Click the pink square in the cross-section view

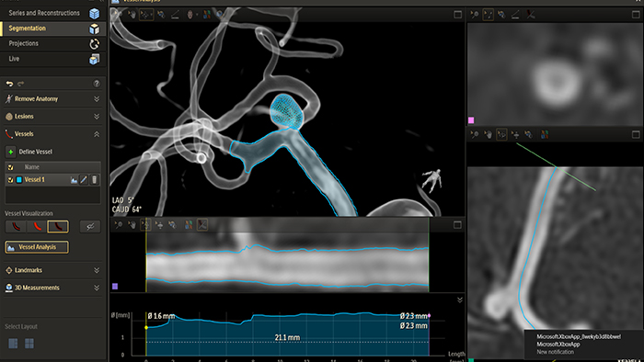[471, 120]
